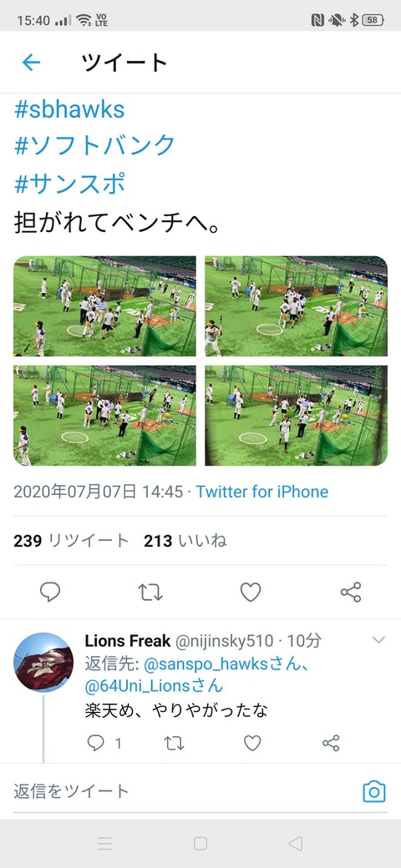
Task: Reply to Lions Freak's comment
Action: click(96, 743)
